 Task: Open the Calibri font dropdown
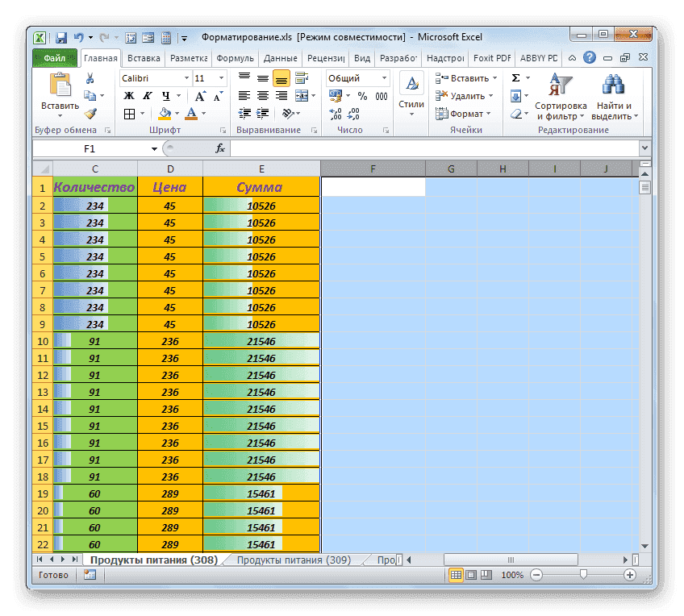pyautogui.click(x=187, y=78)
